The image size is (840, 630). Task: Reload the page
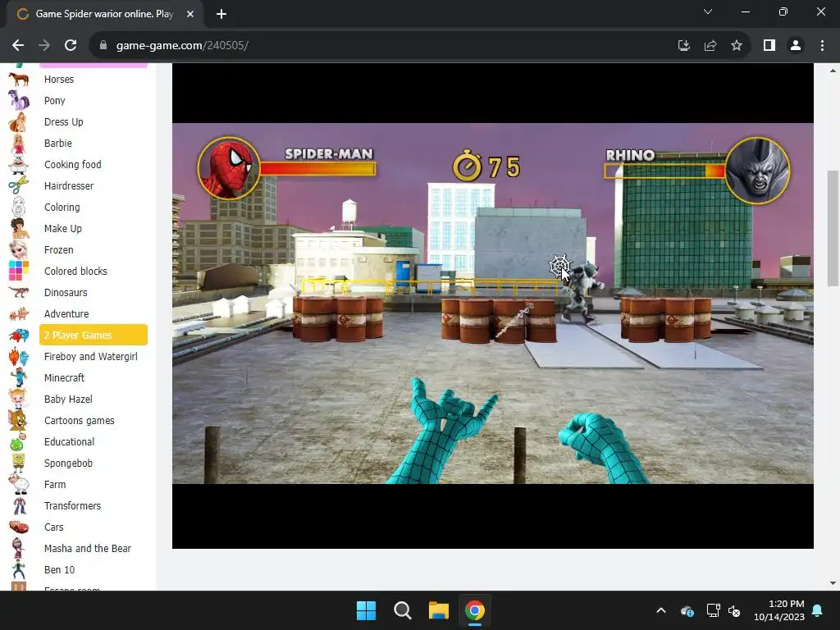[x=71, y=46]
